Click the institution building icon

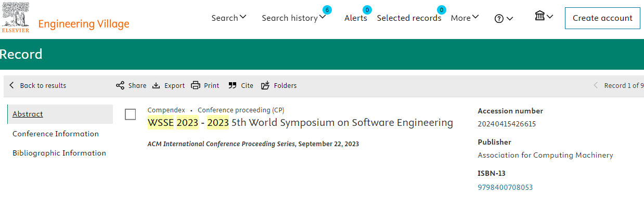click(x=540, y=16)
